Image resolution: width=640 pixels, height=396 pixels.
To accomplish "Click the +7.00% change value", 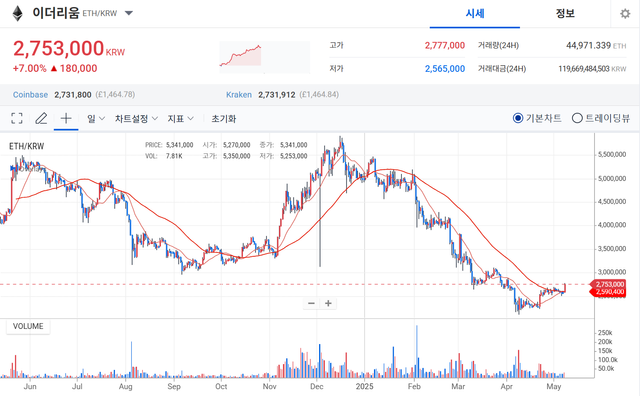I will 29,68.
